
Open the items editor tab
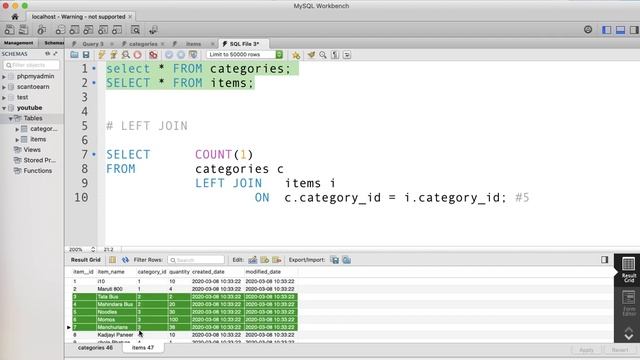pos(193,44)
